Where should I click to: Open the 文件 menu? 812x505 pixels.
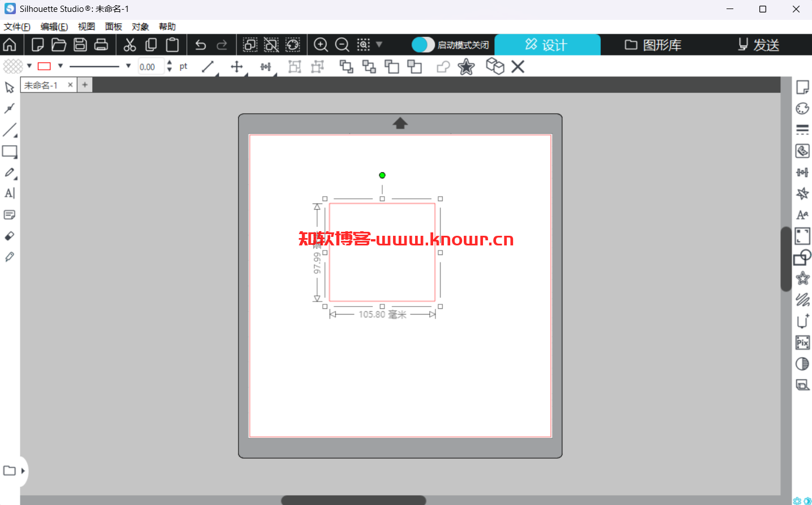(17, 27)
